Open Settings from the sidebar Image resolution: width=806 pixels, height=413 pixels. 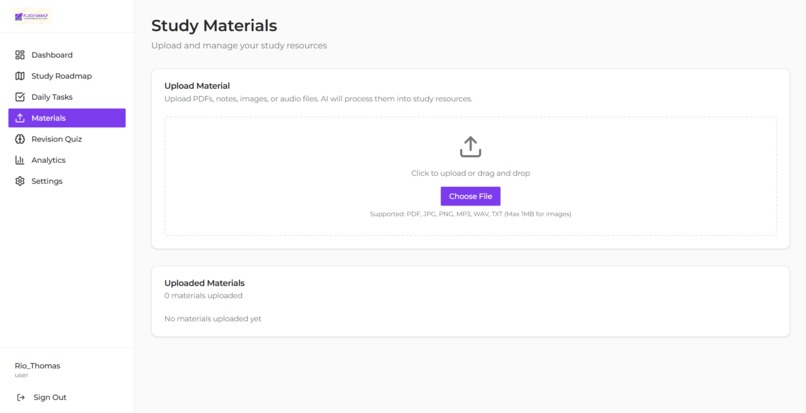pyautogui.click(x=67, y=181)
